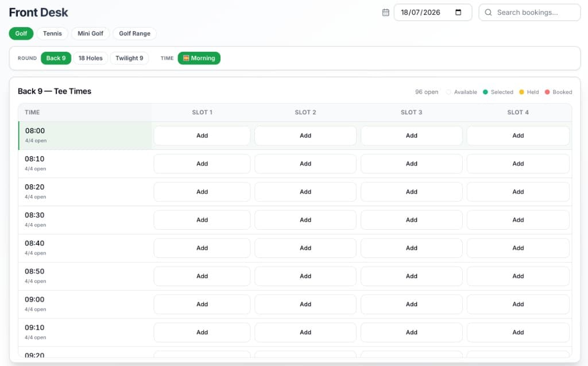Select the 08:00 time row label
The height and width of the screenshot is (366, 588).
[x=35, y=130]
